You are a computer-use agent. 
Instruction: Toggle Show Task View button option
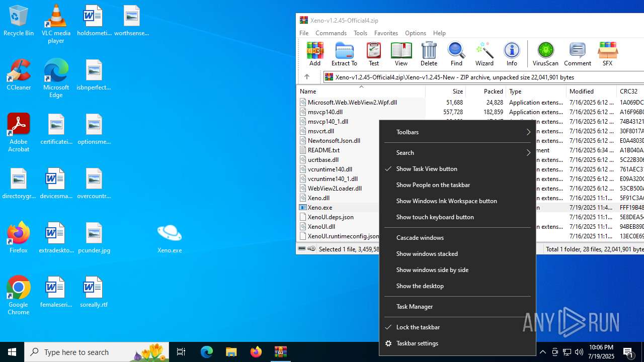[457, 169]
